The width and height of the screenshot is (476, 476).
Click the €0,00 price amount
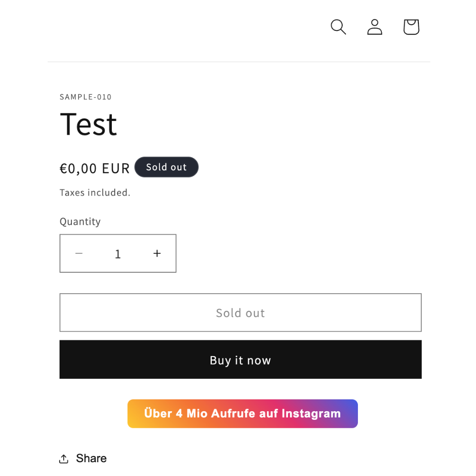point(79,169)
